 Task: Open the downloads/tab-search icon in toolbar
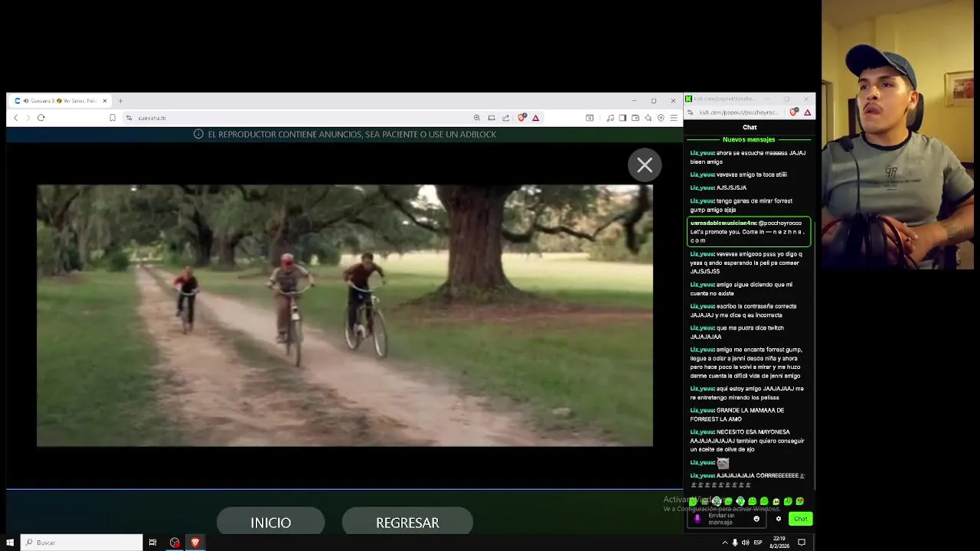(590, 118)
